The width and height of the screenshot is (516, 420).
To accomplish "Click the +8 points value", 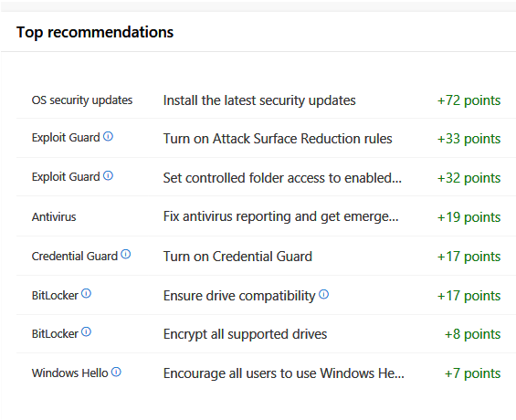I will 472,334.
